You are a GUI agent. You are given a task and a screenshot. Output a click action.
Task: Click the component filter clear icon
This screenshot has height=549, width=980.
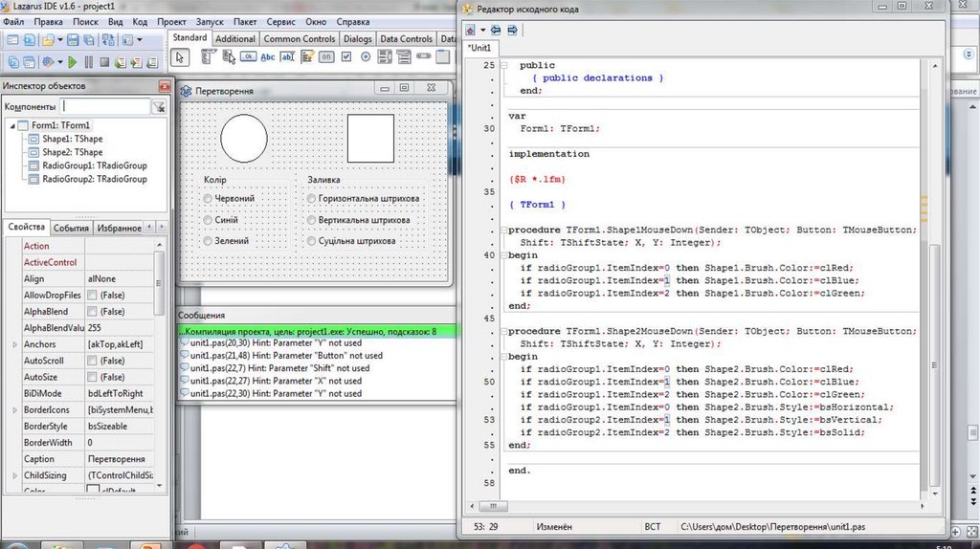(159, 107)
